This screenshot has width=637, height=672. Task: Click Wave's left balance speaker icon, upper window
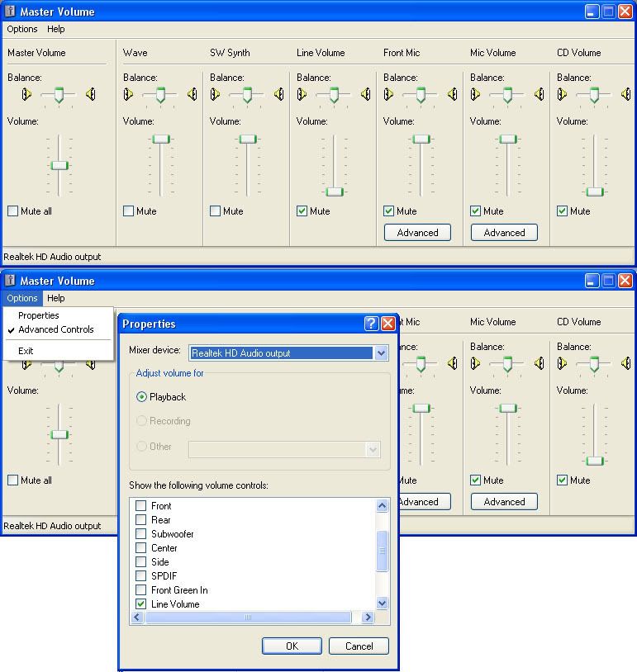point(128,94)
